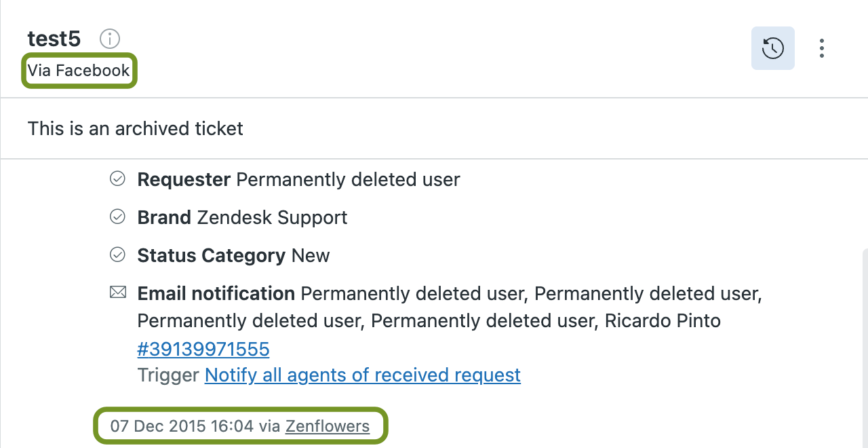
Task: Click the Requester Permanently deleted user event entry
Action: click(x=298, y=179)
